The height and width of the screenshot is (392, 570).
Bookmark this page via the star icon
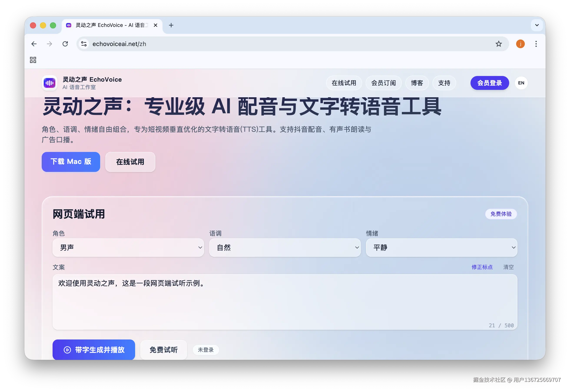tap(499, 44)
